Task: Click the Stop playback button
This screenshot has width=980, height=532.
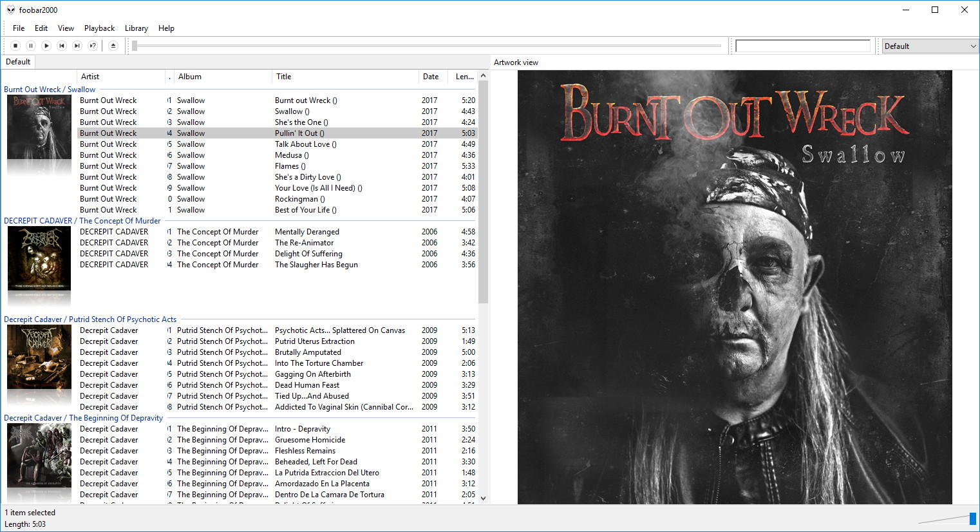Action: (x=15, y=46)
